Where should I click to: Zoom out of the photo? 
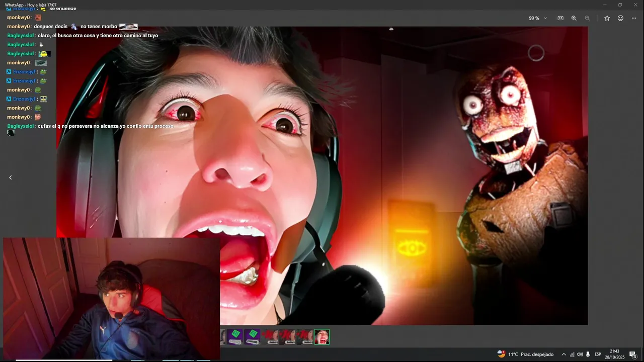click(587, 18)
